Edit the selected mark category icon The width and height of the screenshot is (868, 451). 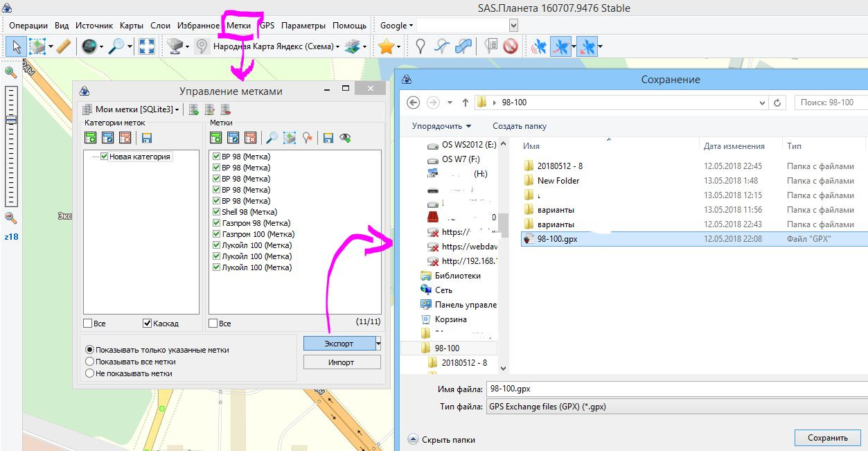point(107,138)
